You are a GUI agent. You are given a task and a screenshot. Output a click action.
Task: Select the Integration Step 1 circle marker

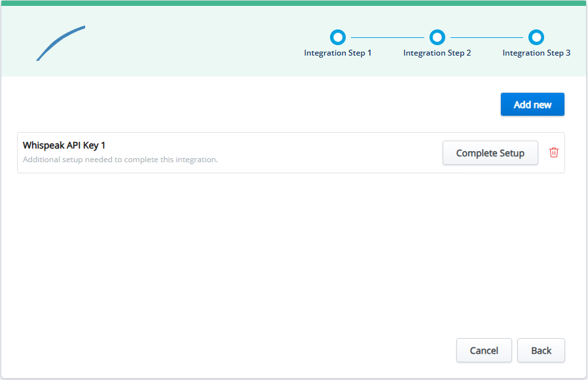tap(337, 37)
